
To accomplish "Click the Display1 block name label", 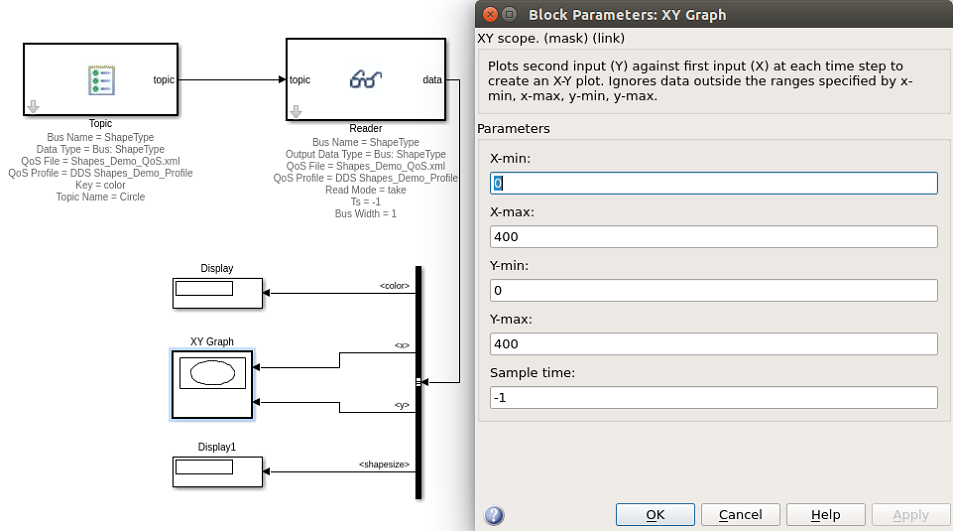I will [x=216, y=447].
